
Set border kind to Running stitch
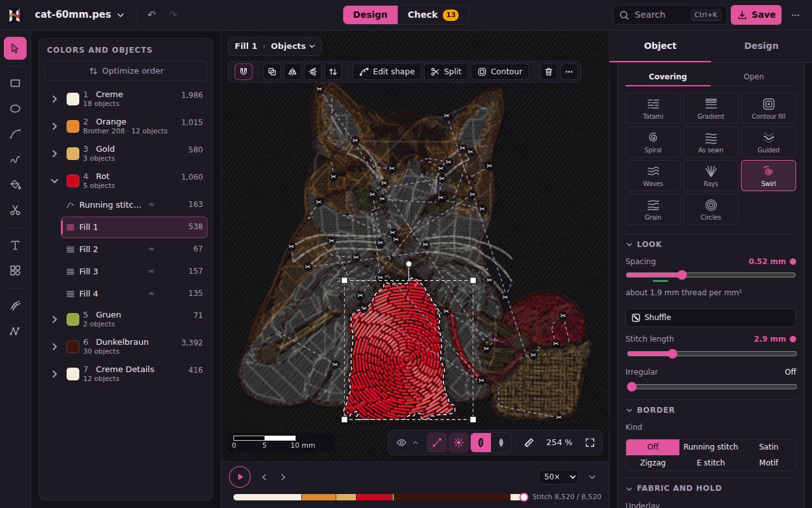710,447
